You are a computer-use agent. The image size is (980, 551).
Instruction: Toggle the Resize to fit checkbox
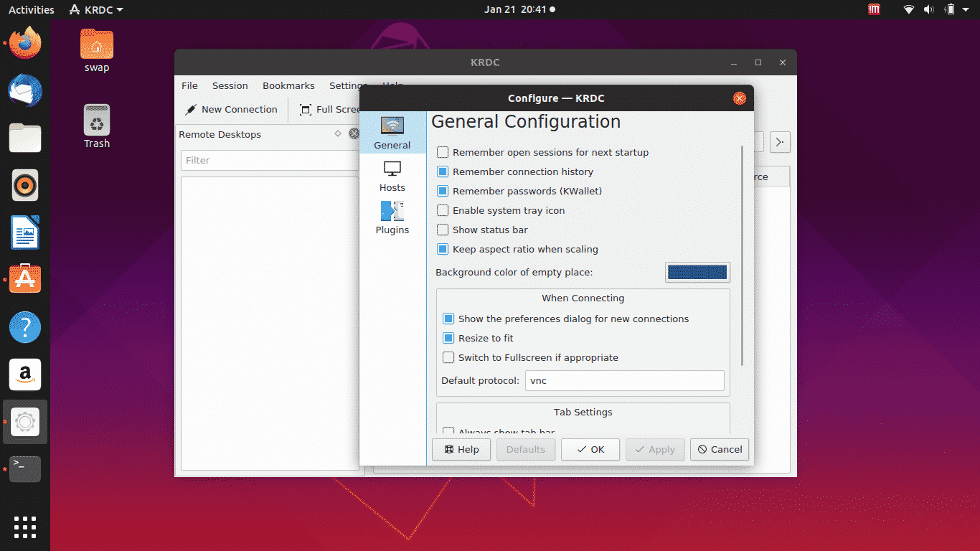[x=448, y=338]
